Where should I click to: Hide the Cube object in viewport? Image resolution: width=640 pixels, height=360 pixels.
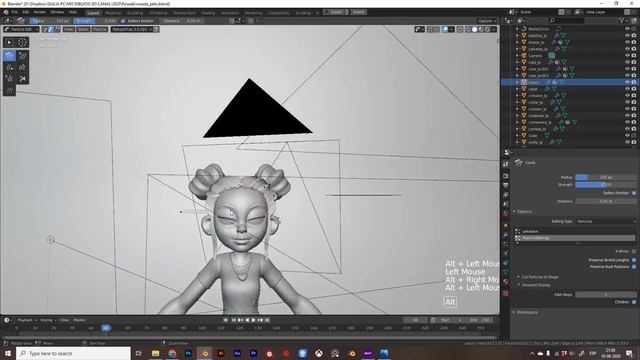tap(627, 136)
